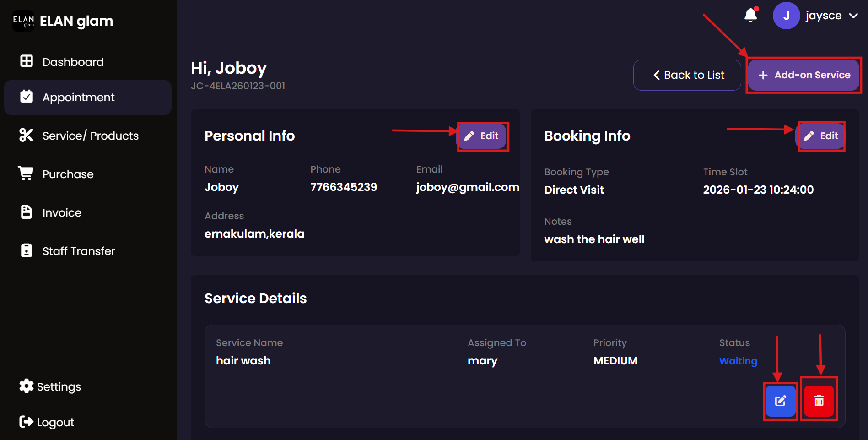Go to Staff Transfer section
Image resolution: width=868 pixels, height=440 pixels.
pyautogui.click(x=78, y=251)
